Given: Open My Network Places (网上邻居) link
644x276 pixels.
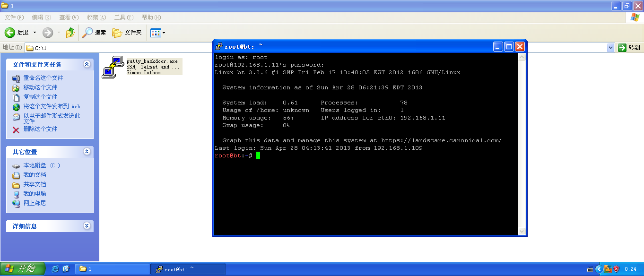Looking at the screenshot, I should [35, 203].
